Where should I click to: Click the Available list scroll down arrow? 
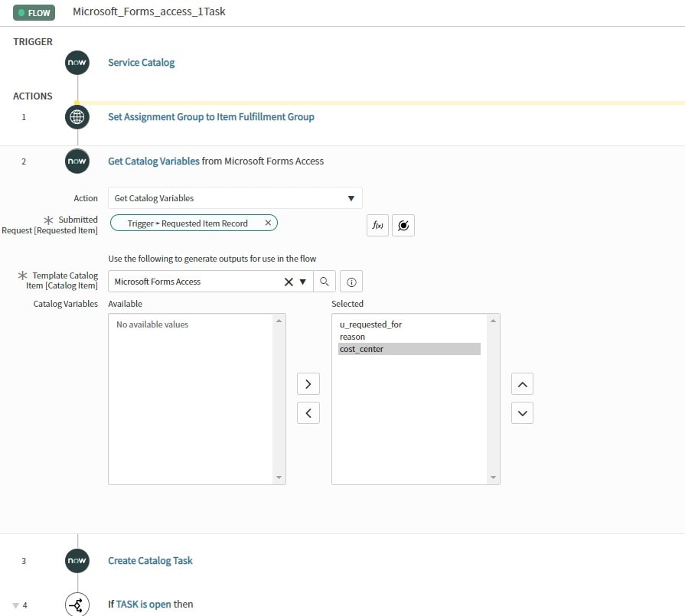click(279, 477)
